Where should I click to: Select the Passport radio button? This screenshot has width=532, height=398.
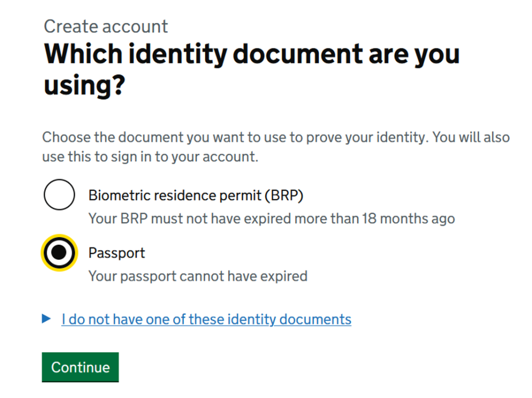point(59,253)
